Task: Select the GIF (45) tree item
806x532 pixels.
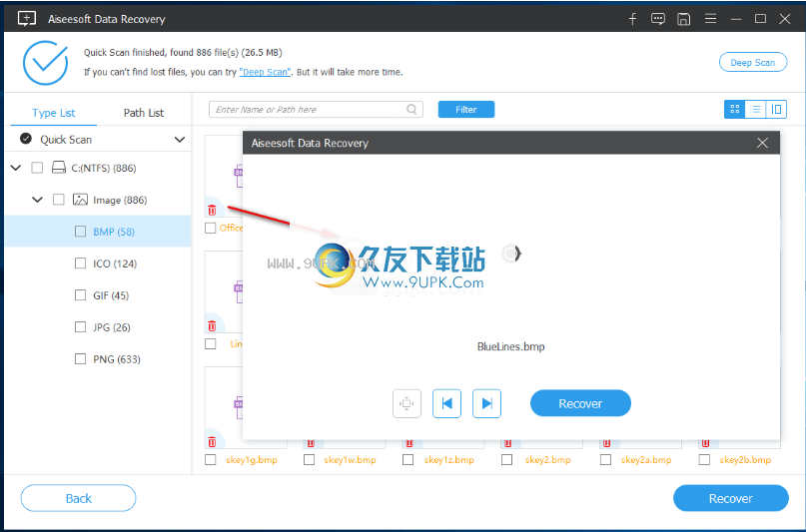Action: coord(98,294)
